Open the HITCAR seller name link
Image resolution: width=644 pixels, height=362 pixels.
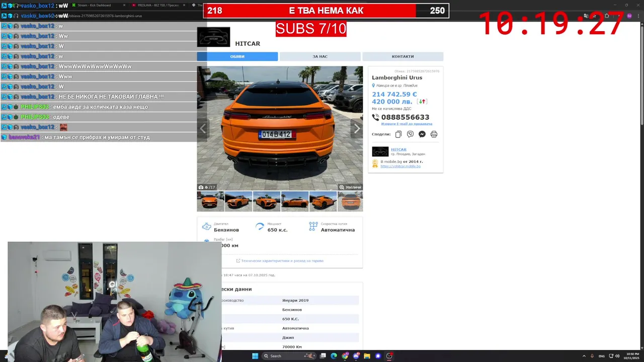pos(398,149)
